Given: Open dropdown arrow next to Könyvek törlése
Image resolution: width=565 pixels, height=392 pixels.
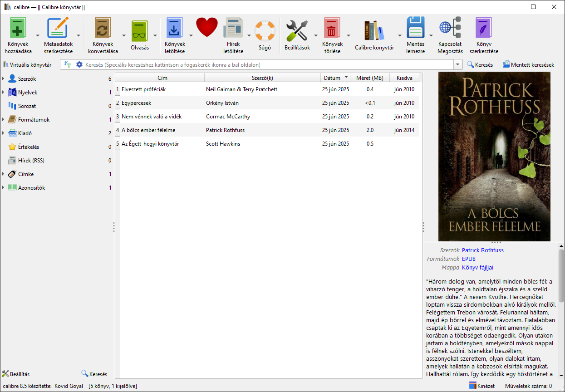Looking at the screenshot, I should (349, 35).
